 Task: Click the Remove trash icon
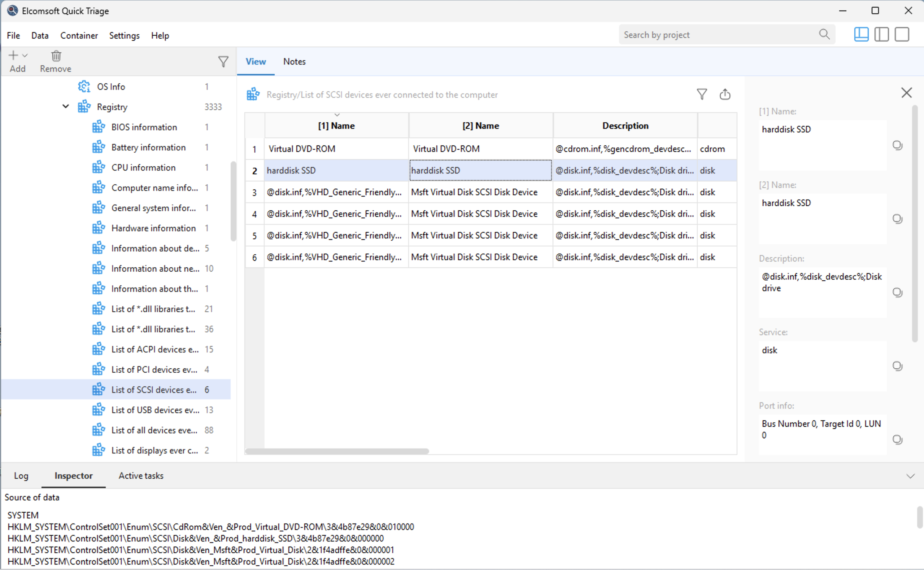(x=56, y=56)
